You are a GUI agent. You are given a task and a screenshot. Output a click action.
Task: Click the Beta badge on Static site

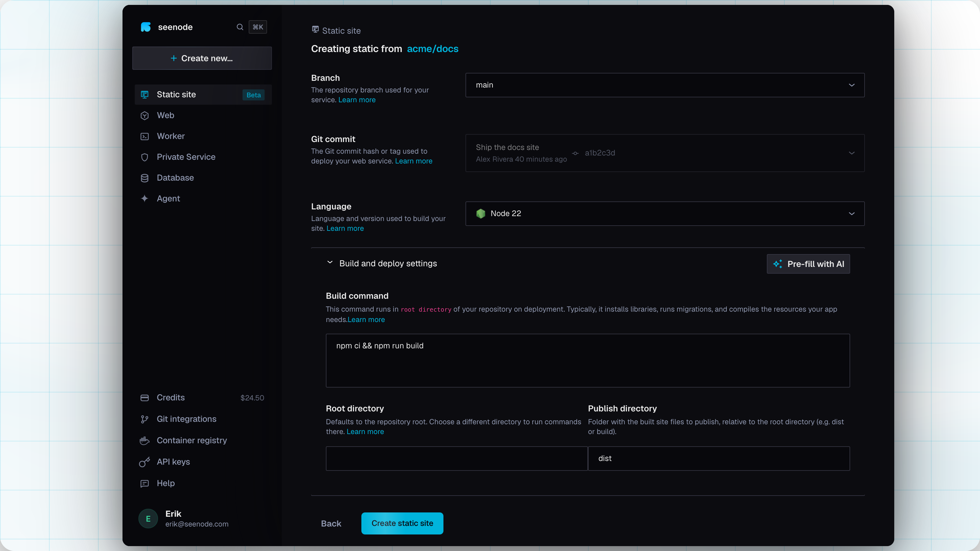pos(253,95)
